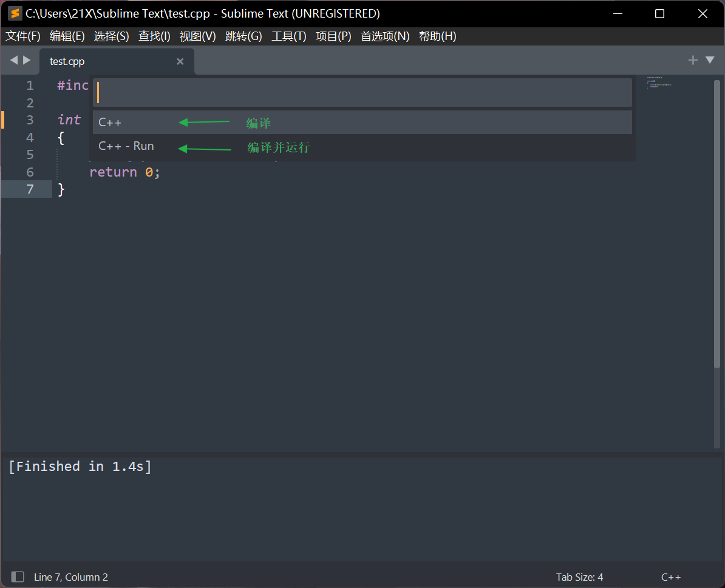Open 选择(S) menu

pyautogui.click(x=112, y=36)
